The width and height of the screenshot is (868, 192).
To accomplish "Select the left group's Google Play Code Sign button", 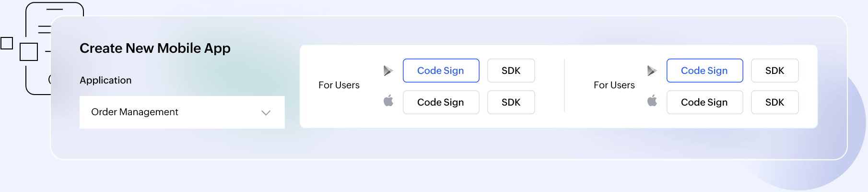I will [x=441, y=71].
